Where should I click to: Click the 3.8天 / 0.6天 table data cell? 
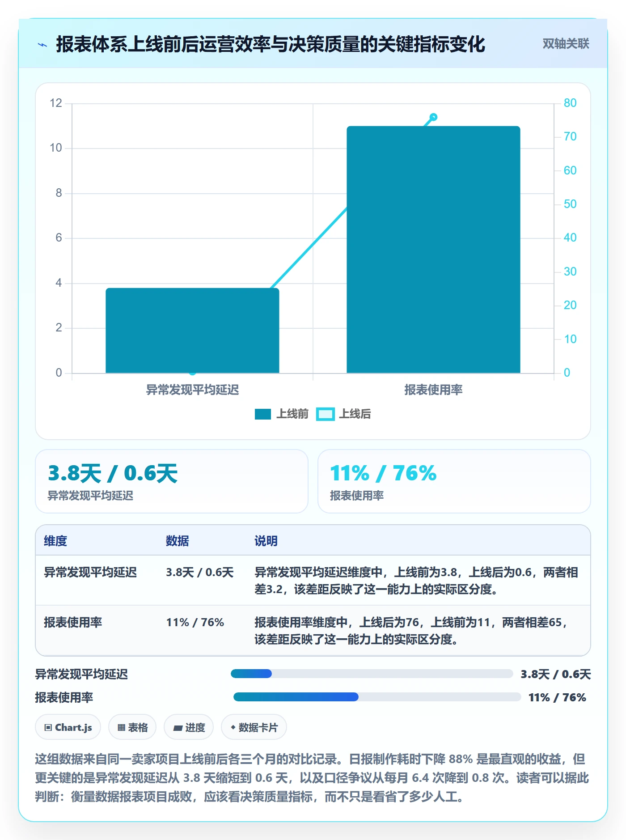[200, 572]
